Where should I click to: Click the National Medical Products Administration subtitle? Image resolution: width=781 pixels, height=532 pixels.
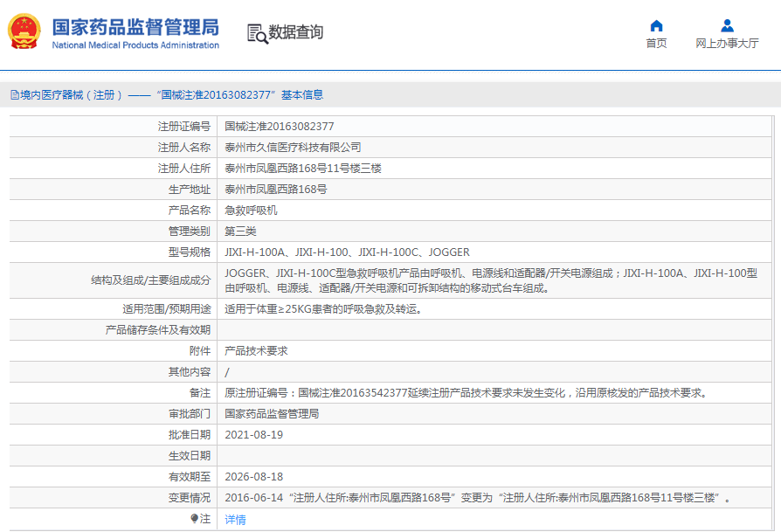pos(135,45)
